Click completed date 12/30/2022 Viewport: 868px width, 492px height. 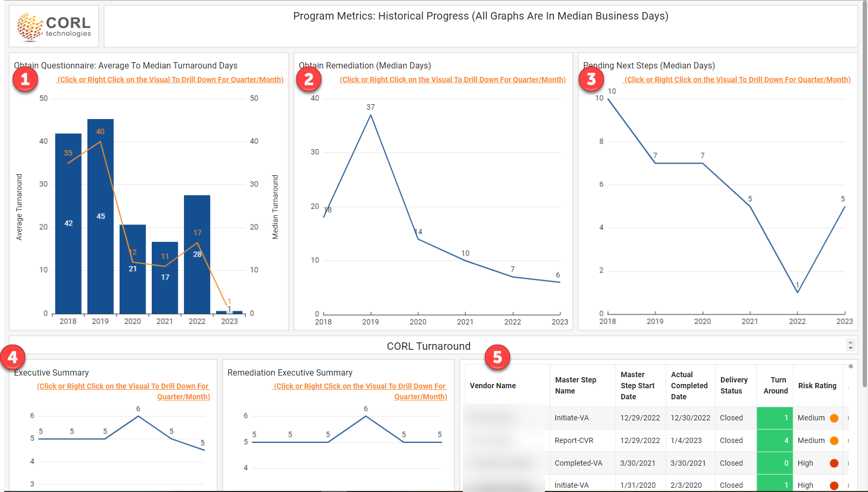690,418
